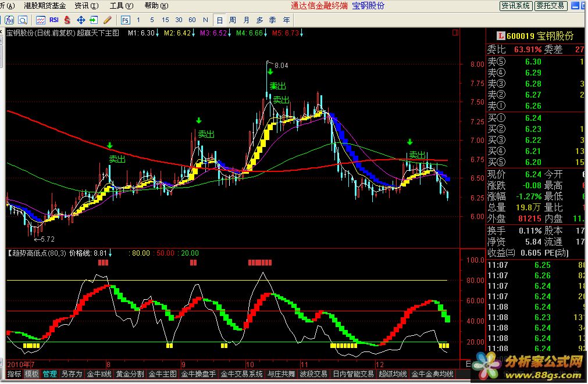This screenshot has width=588, height=384.
Task: Click the 卖⑤ 6.30 ask quote row
Action: point(536,62)
